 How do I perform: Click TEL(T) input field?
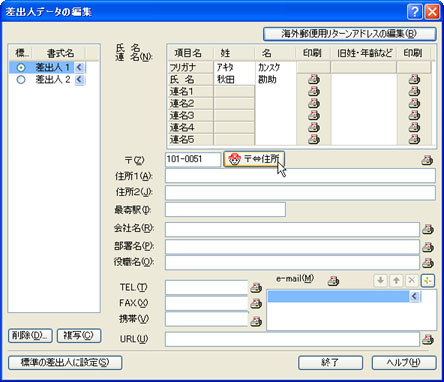(x=206, y=287)
